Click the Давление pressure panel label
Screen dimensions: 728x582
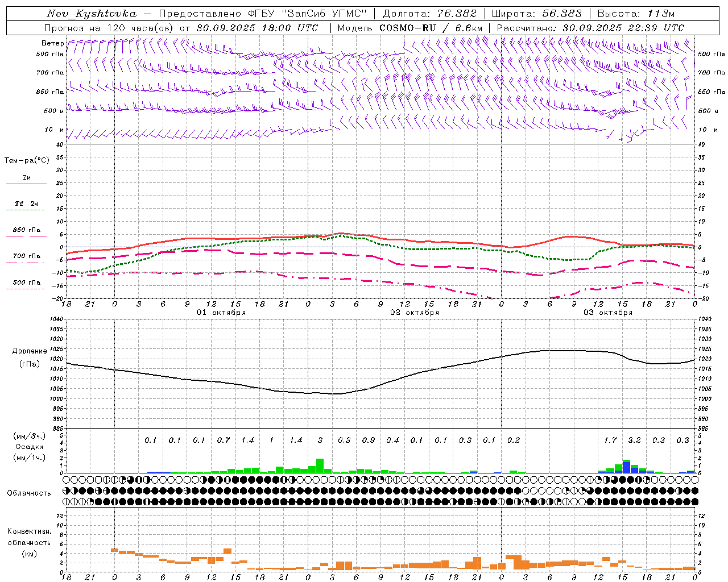coord(30,351)
